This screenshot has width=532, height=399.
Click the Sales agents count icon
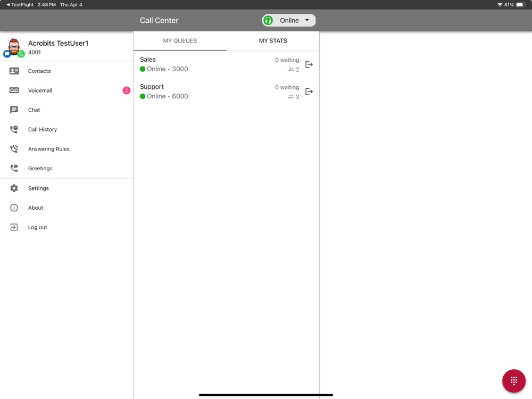click(x=291, y=69)
